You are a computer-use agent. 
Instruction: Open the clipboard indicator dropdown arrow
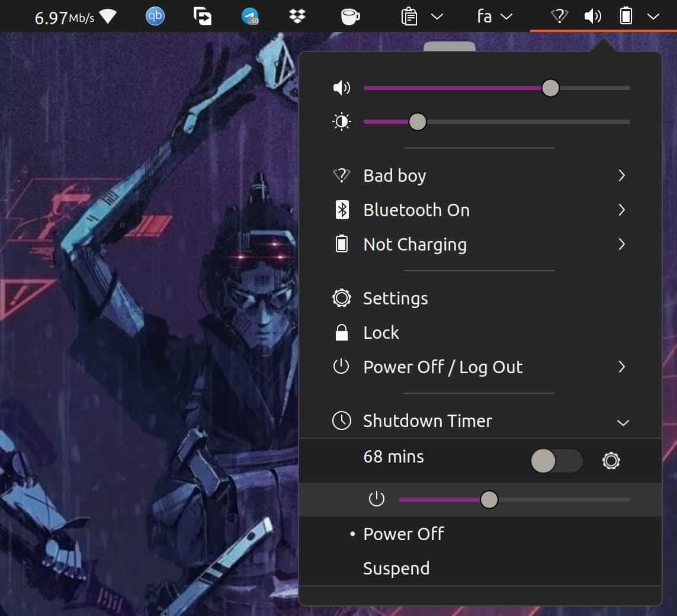coord(437,17)
